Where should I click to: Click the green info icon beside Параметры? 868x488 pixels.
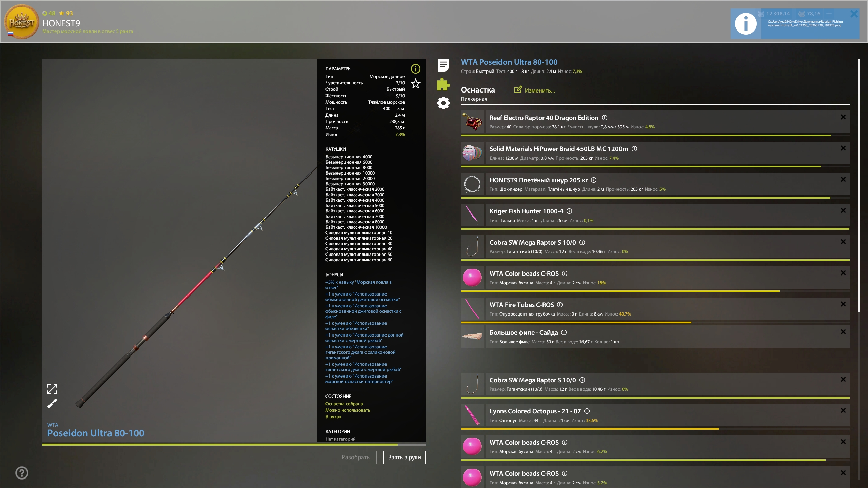415,69
